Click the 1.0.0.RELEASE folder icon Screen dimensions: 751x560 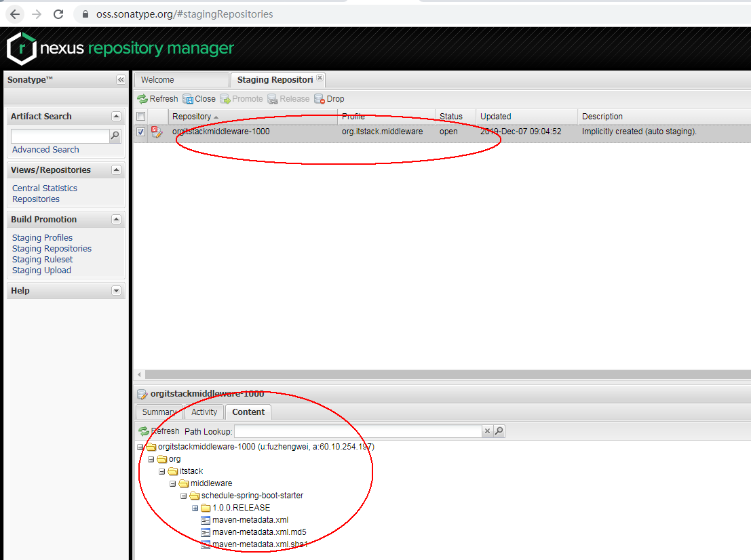tap(206, 508)
